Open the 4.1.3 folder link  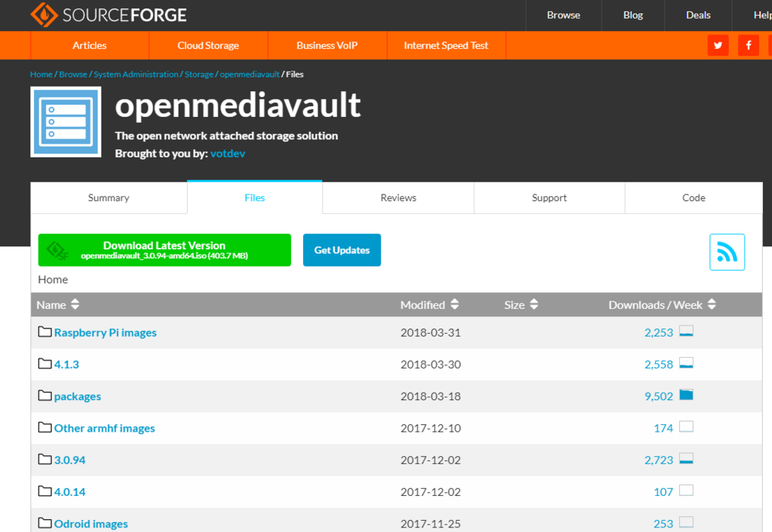(66, 365)
